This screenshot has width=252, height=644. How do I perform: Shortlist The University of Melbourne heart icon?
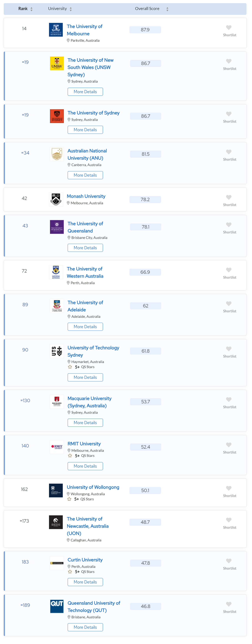click(228, 27)
